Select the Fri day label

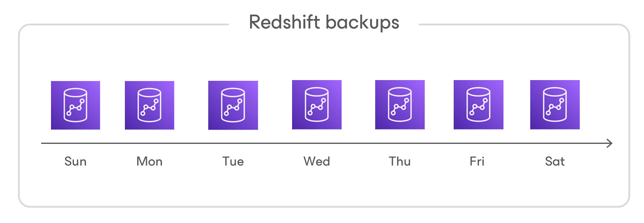coord(477,161)
